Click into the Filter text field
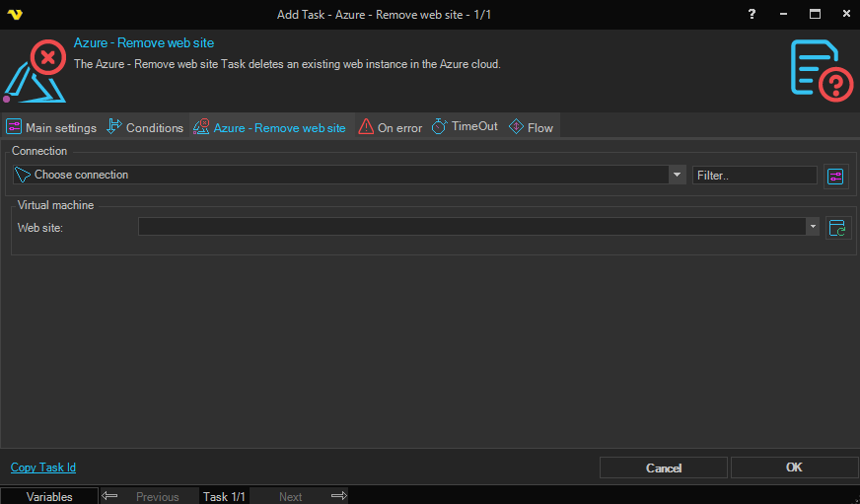Screen dimensions: 860x504 pos(754,175)
